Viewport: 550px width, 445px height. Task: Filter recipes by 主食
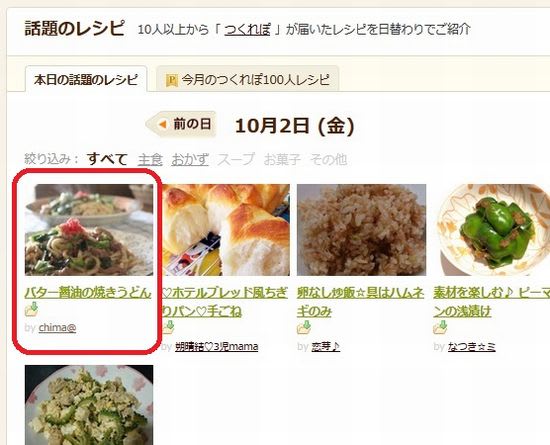point(150,160)
